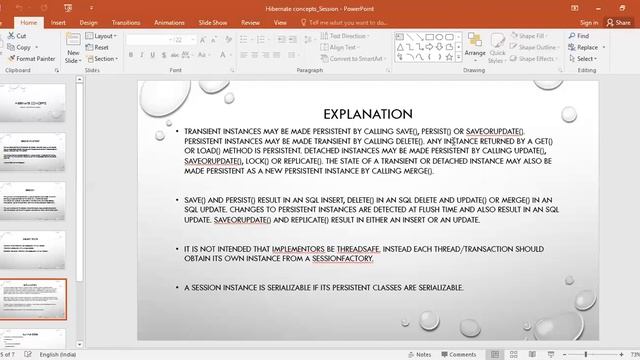Click Convert to SmartArt

coord(353,59)
